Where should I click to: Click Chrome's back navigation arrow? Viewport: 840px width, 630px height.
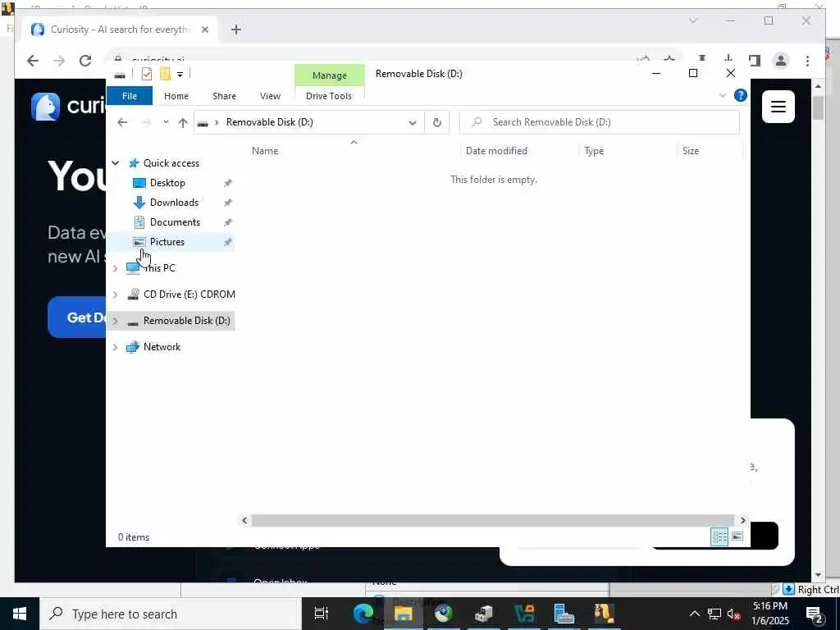pyautogui.click(x=33, y=61)
